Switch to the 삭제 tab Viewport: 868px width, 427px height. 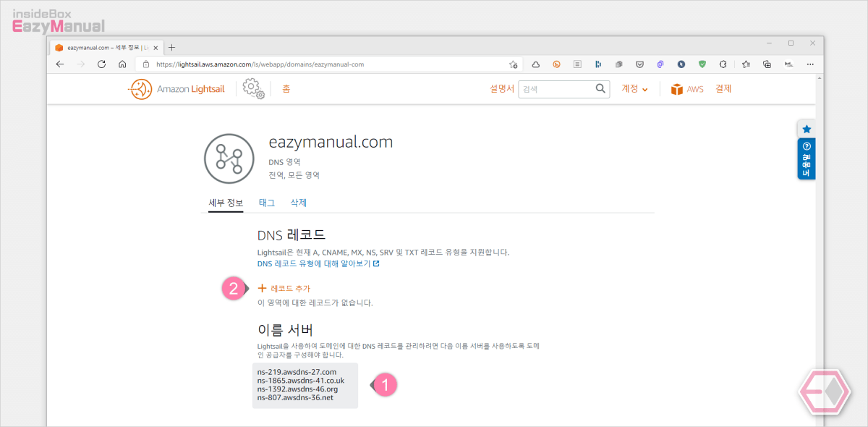pyautogui.click(x=299, y=203)
